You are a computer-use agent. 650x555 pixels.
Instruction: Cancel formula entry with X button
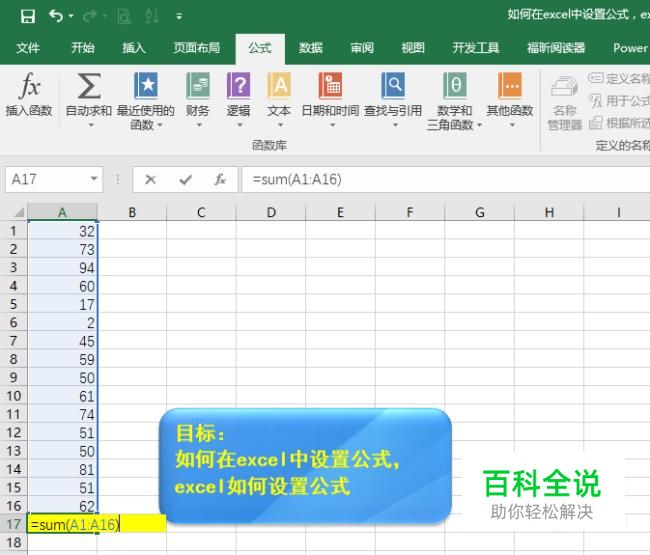click(x=150, y=179)
